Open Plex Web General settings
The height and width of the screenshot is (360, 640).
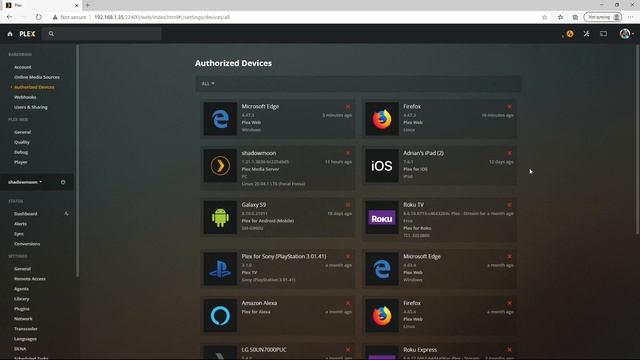pos(22,132)
